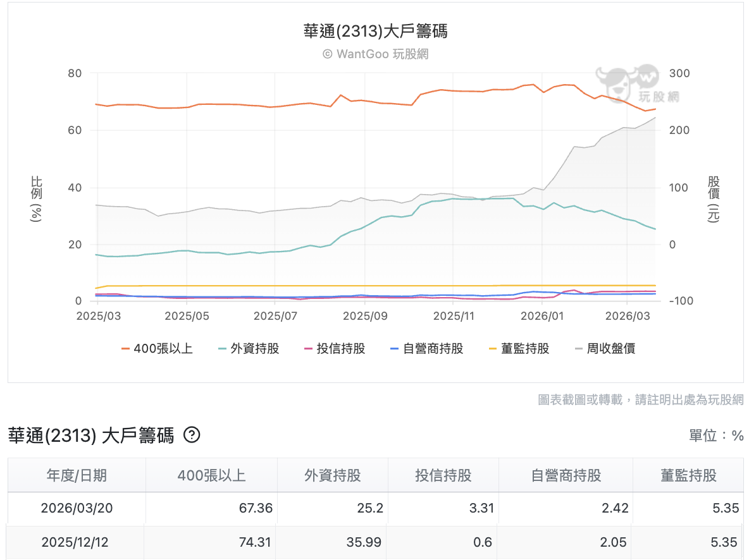Screen dimensions: 749x560
Task: Click the 2025/07 x-axis label
Action: 275,316
